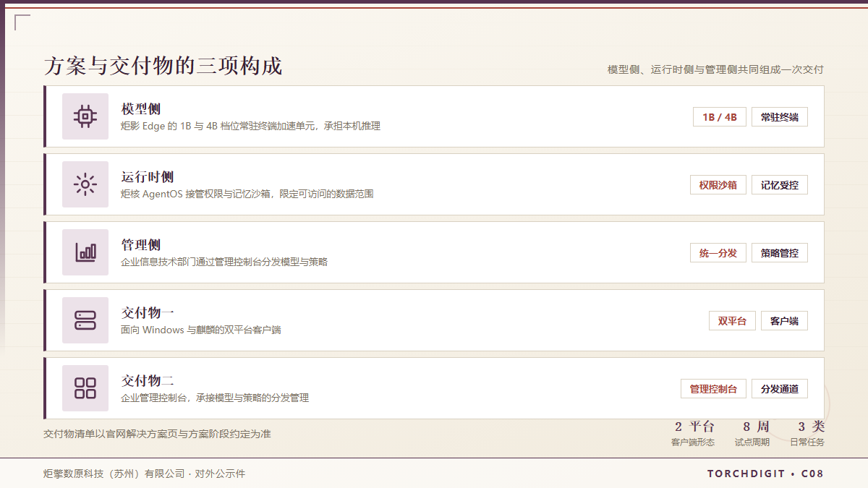Click the 8 周 试点周期 statistic

pos(752,434)
